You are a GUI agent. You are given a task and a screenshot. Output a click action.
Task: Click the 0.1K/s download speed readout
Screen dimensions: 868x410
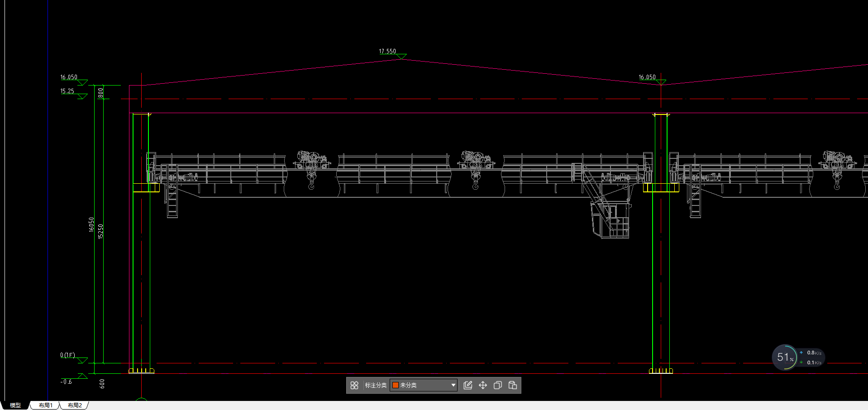(x=814, y=362)
